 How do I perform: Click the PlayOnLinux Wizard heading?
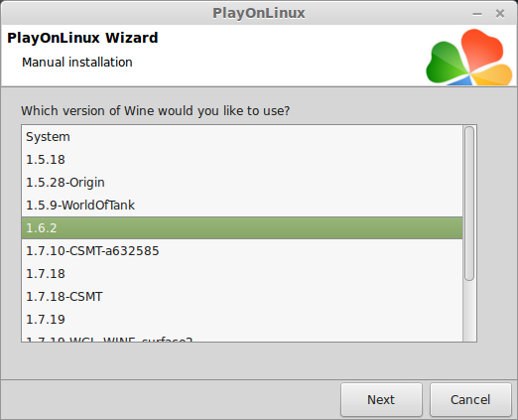coord(82,38)
